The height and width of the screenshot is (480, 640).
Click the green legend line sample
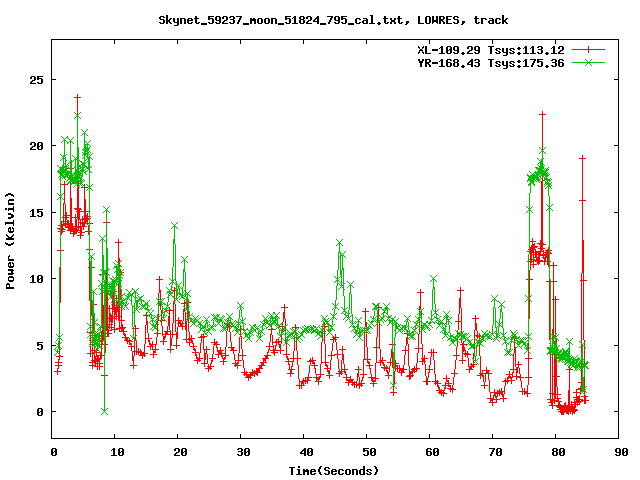(x=588, y=62)
